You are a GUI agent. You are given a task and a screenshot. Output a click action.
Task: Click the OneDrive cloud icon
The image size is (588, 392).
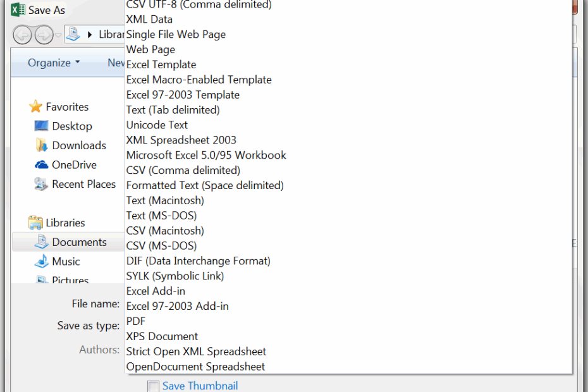tap(41, 164)
